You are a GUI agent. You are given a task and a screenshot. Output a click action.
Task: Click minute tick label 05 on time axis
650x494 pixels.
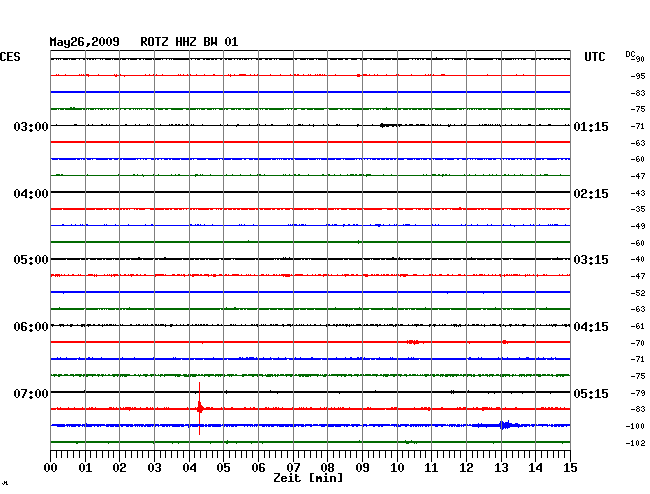[223, 468]
